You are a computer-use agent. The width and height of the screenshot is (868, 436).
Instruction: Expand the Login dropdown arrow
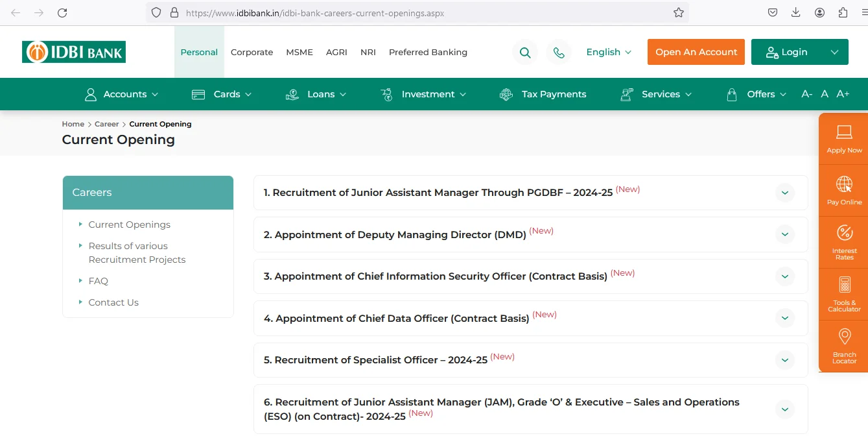point(834,52)
